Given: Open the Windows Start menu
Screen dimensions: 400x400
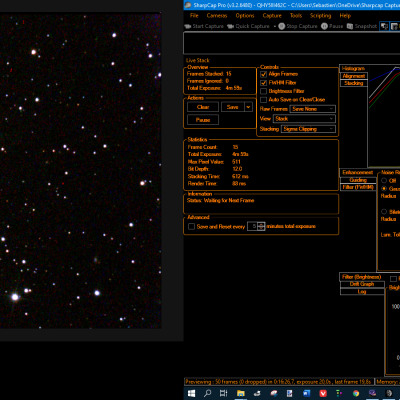Looking at the screenshot, I should [192, 393].
